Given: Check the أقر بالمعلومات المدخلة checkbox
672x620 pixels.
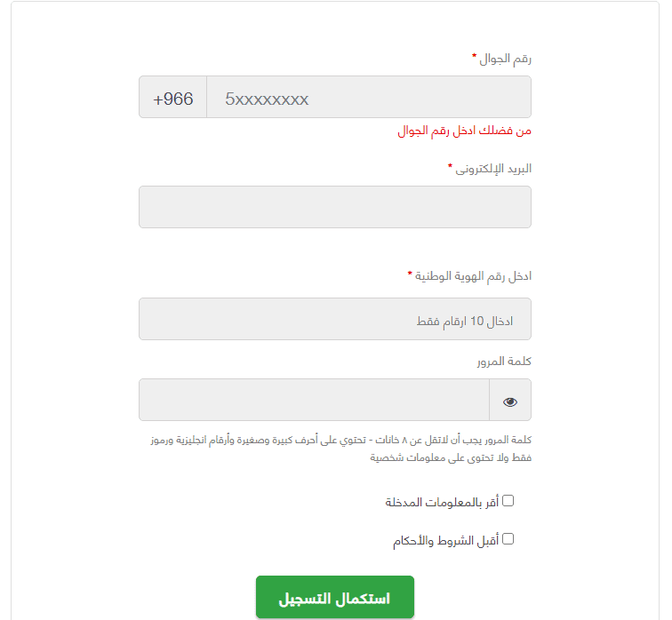Looking at the screenshot, I should coord(508,501).
